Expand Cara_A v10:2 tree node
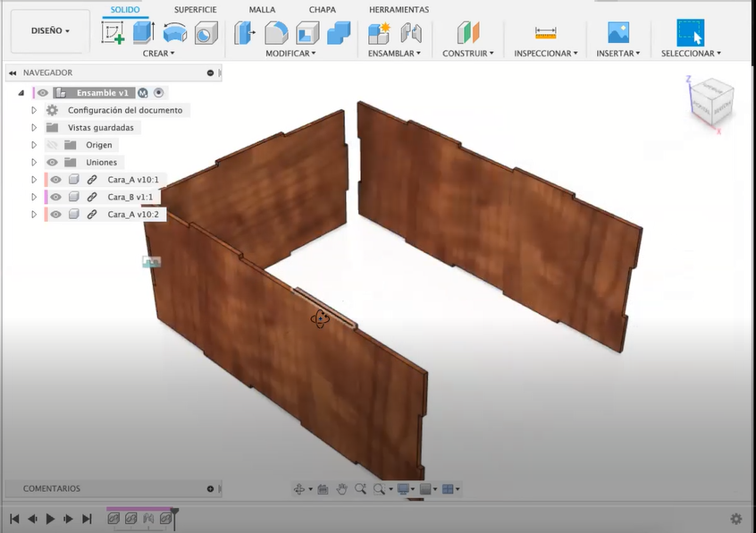756x533 pixels. [x=34, y=214]
